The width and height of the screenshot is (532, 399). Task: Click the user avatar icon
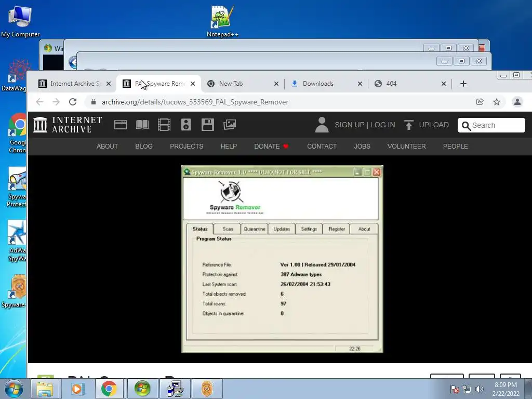322,125
